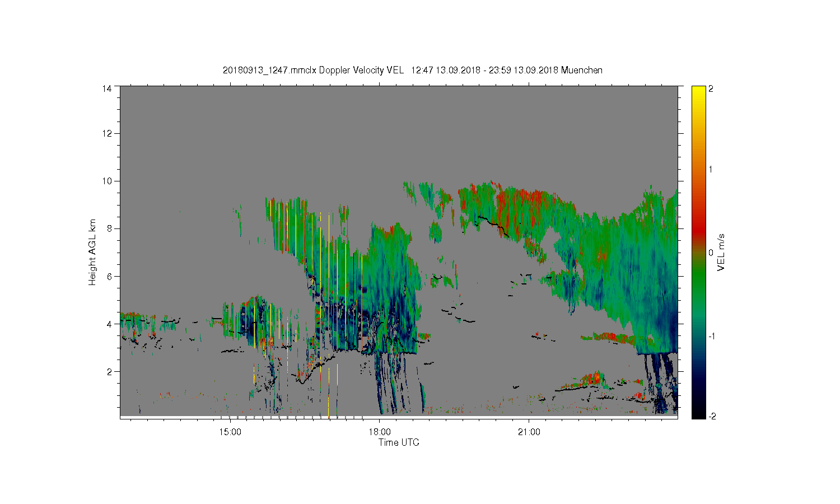Click the height tick label 6
The height and width of the screenshot is (504, 840).
(x=109, y=276)
